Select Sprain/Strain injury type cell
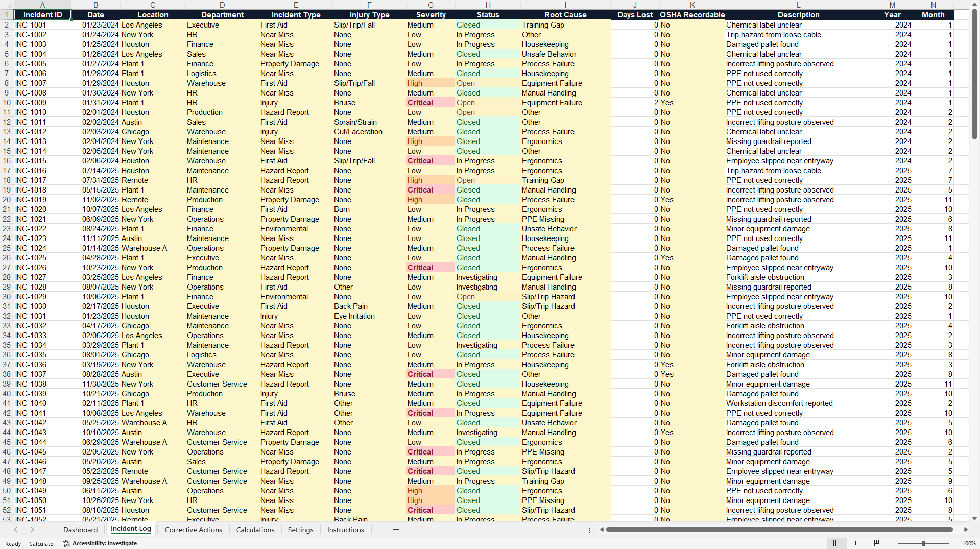The width and height of the screenshot is (980, 549). [x=369, y=122]
